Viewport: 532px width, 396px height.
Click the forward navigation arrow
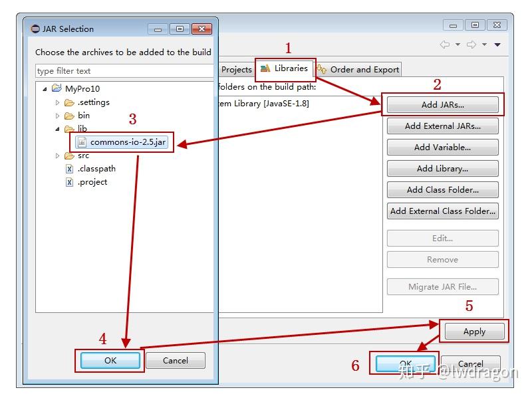click(x=471, y=45)
